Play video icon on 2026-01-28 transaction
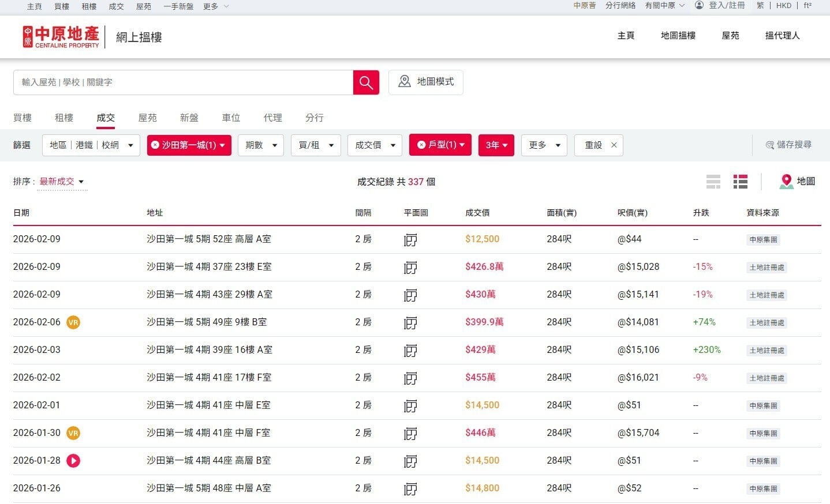Image resolution: width=830 pixels, height=504 pixels. pos(73,461)
